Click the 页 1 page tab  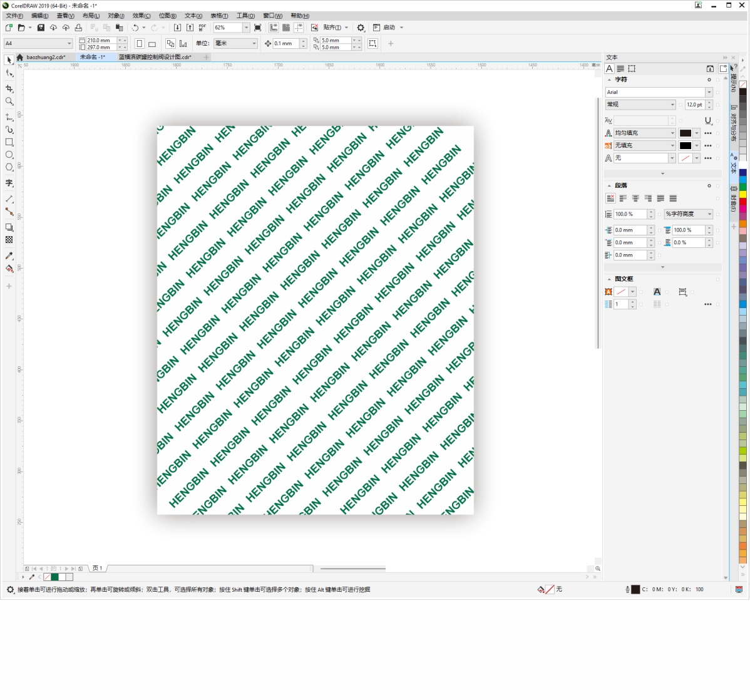pos(98,568)
